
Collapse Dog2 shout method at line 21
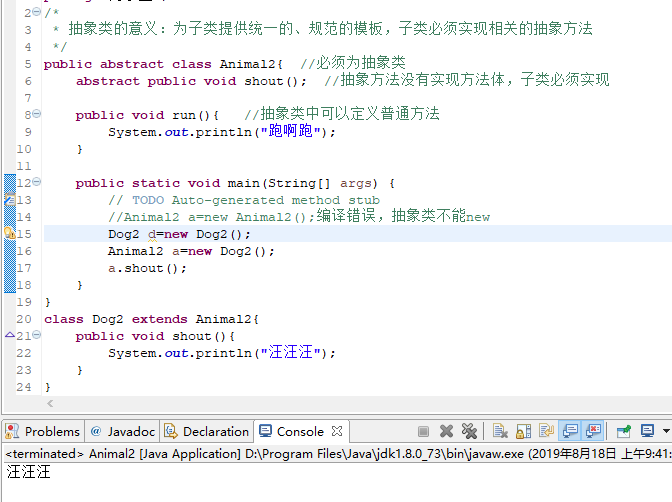(37, 335)
